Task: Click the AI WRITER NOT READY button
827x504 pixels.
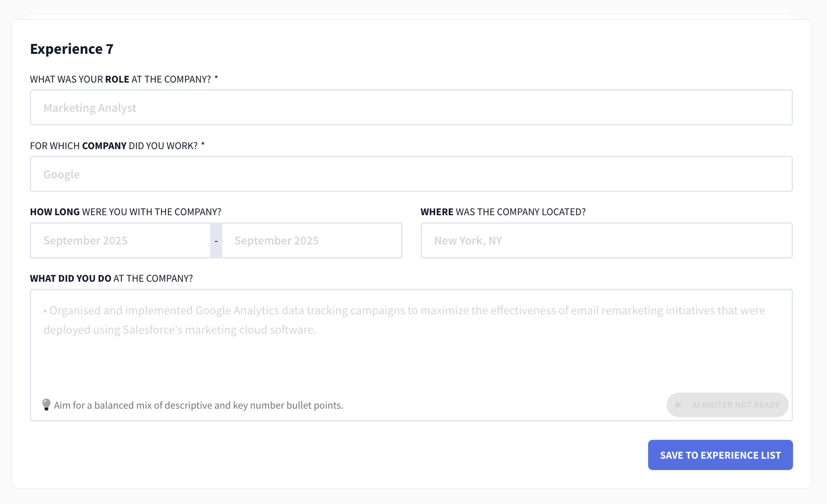Action: 727,405
